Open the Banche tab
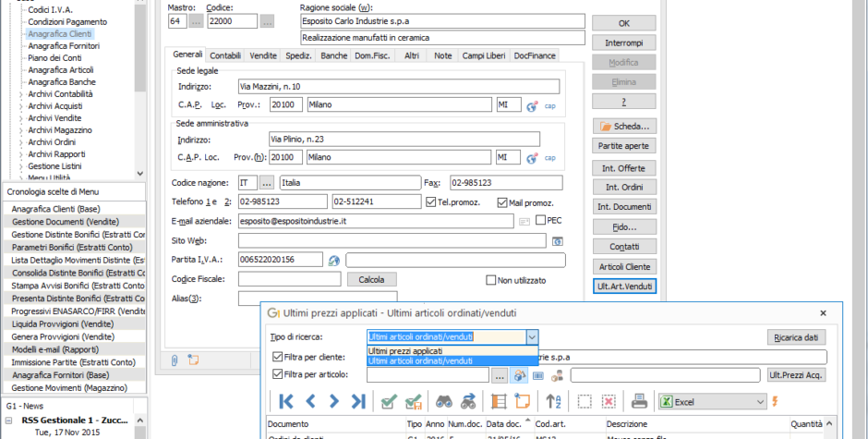Screen dimensions: 868x439 [x=333, y=55]
